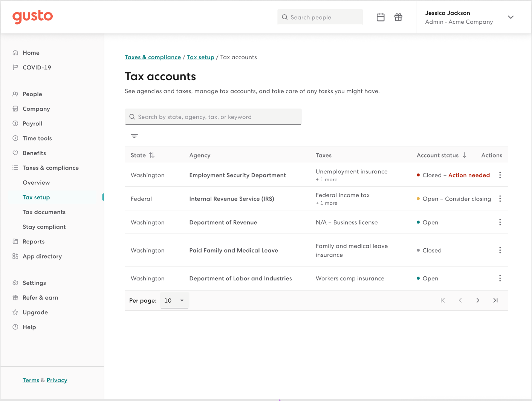
Task: Click the 'Federal' state cell
Action: (141, 199)
